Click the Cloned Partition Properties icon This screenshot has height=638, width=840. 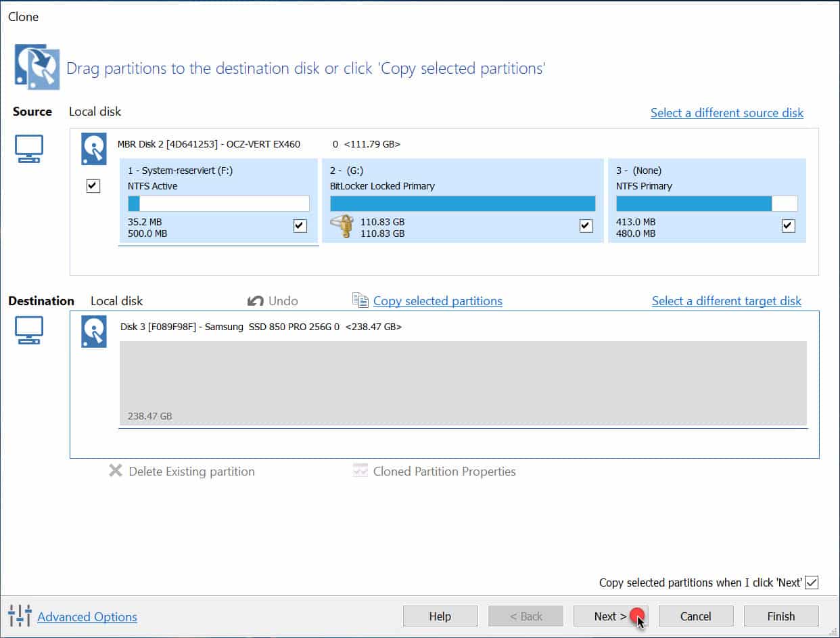[360, 471]
